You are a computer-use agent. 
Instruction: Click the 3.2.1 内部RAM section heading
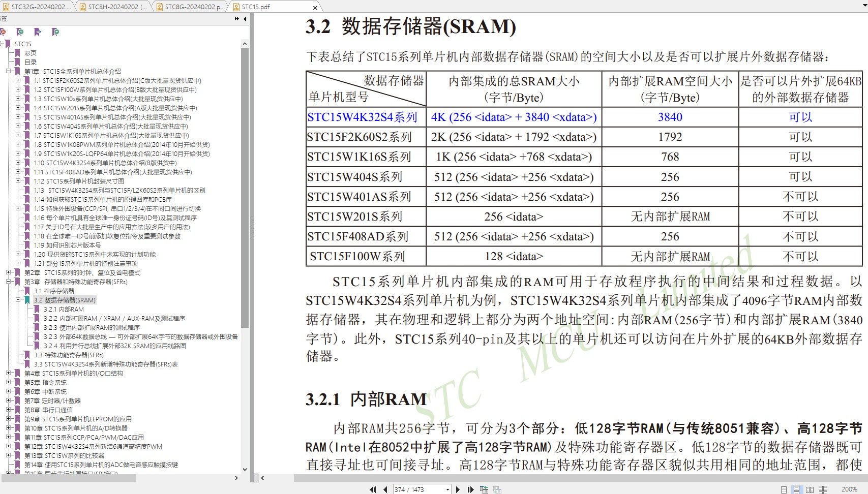(366, 399)
